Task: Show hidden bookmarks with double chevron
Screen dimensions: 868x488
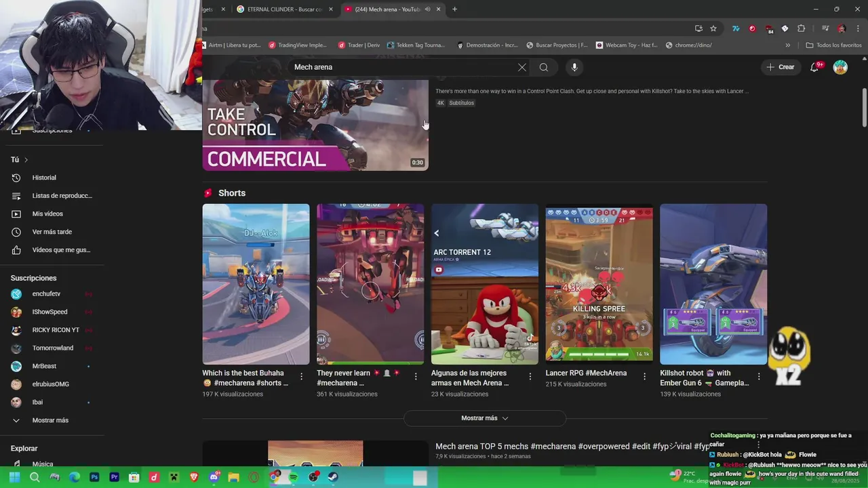Action: (788, 45)
